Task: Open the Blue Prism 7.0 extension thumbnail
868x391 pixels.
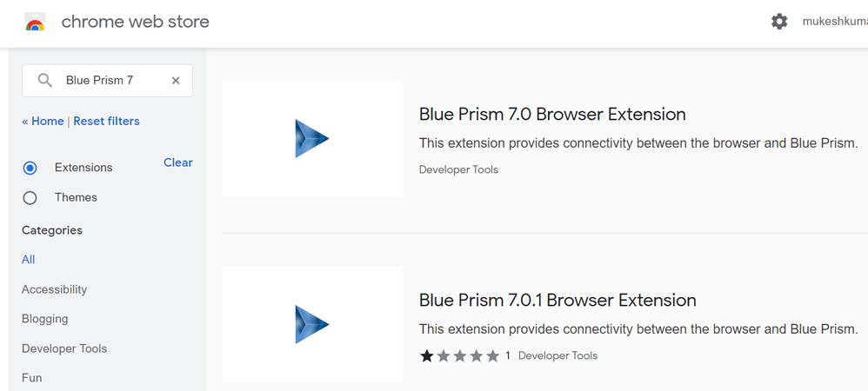Action: 312,138
